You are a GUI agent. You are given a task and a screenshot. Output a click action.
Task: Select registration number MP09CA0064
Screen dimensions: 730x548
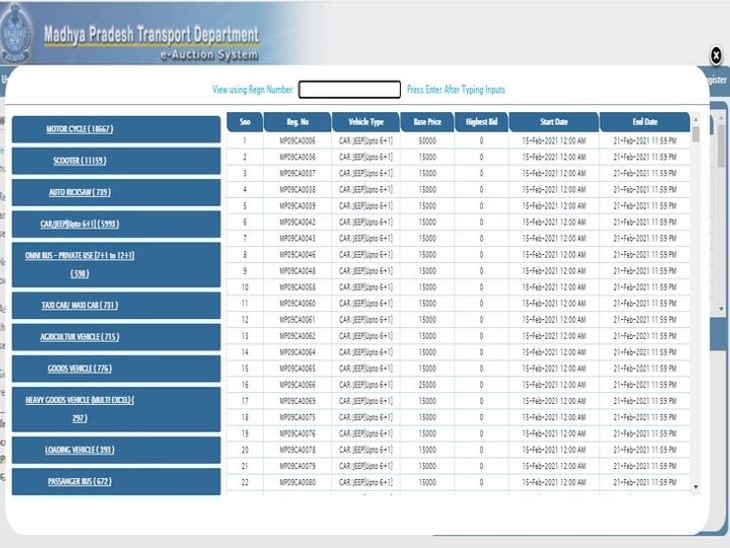click(297, 352)
